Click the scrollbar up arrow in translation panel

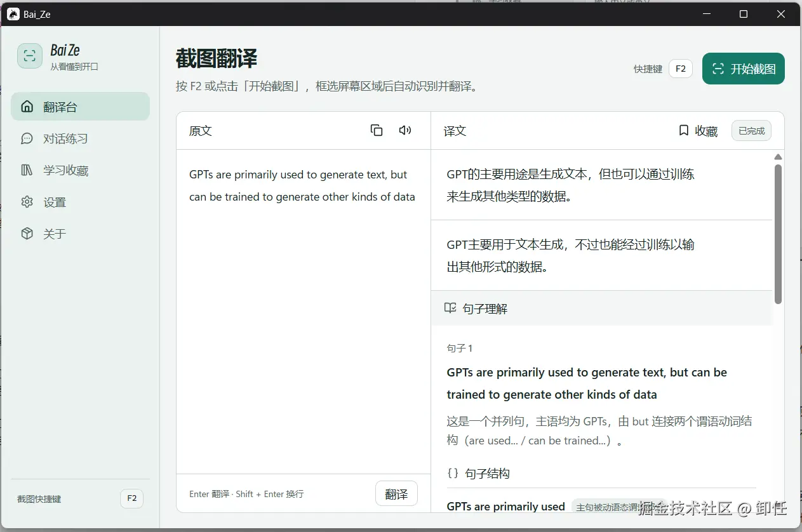tap(778, 157)
